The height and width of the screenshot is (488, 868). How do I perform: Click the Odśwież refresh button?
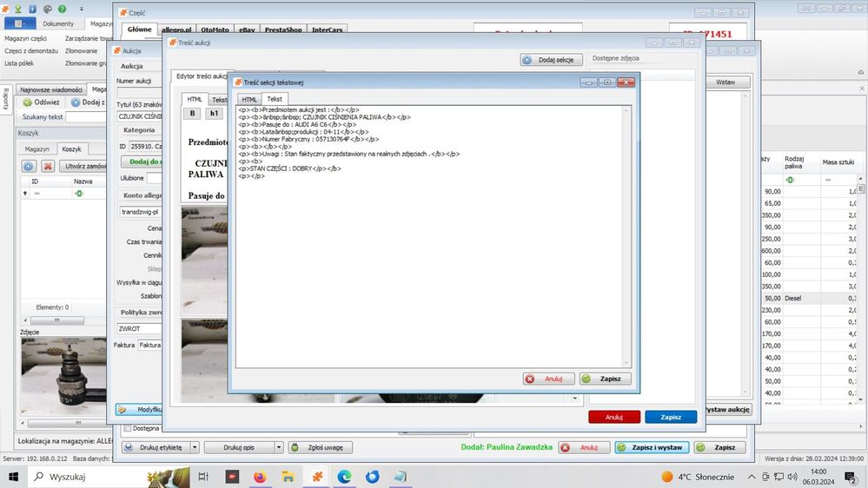[42, 102]
